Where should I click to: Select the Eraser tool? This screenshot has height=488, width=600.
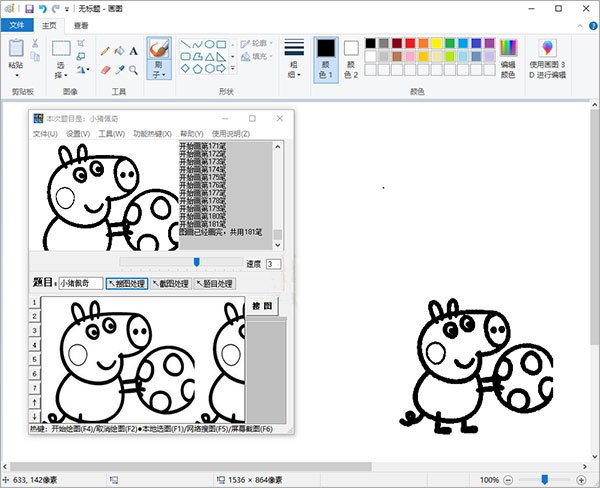coord(104,70)
